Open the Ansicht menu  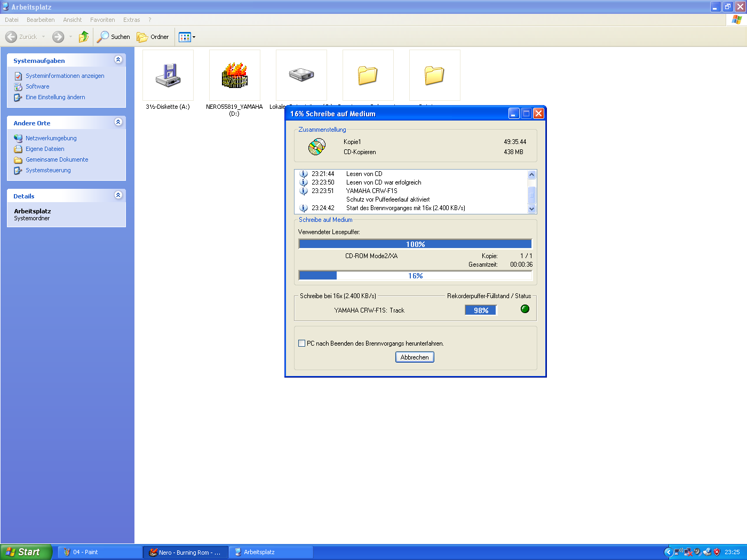pos(73,20)
